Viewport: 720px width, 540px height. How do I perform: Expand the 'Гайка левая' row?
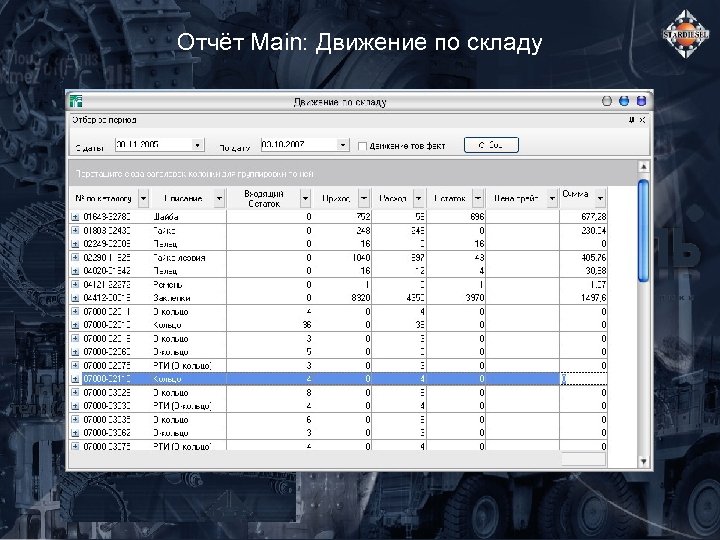(x=75, y=258)
